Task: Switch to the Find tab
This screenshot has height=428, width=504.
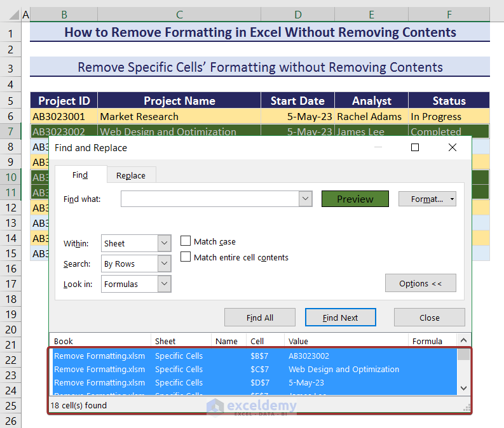Action: [x=80, y=175]
